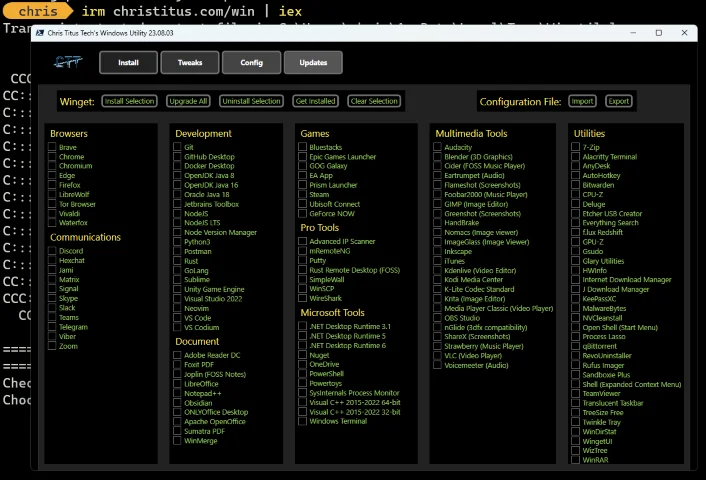Screen dimensions: 706x480
Task: Click the Microsoft Tools heading
Action: pyautogui.click(x=332, y=312)
